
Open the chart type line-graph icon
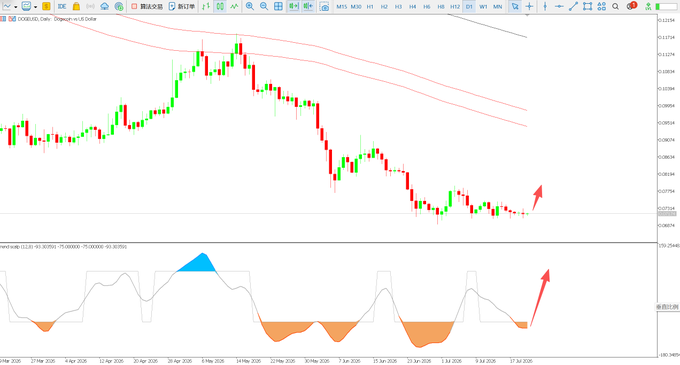[x=7, y=6]
